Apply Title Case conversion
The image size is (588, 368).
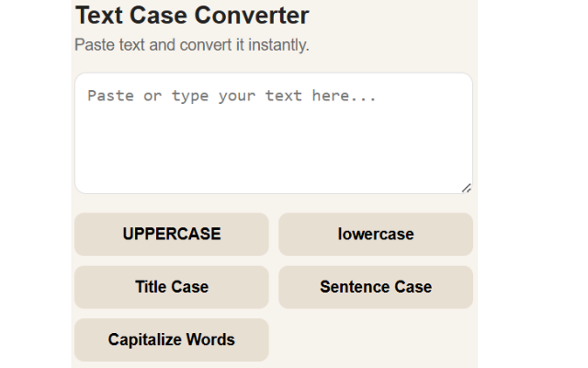(x=172, y=287)
